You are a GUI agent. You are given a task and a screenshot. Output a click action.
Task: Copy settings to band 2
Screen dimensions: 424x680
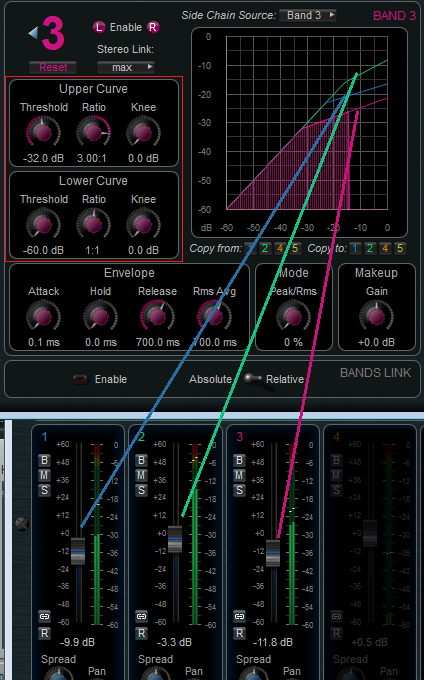[370, 248]
